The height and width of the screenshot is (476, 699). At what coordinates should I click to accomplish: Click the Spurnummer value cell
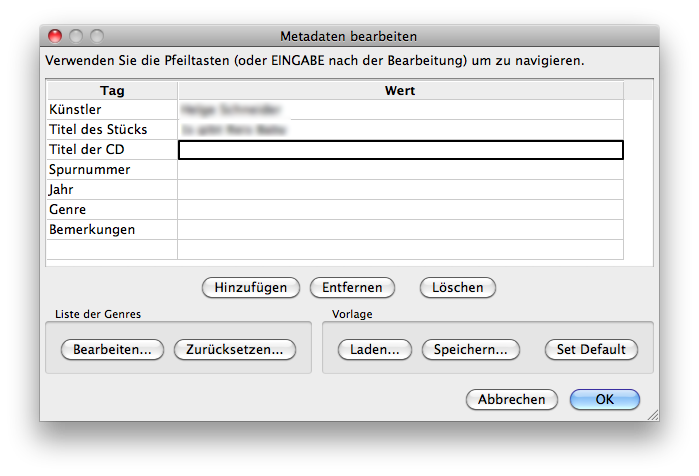(x=400, y=170)
